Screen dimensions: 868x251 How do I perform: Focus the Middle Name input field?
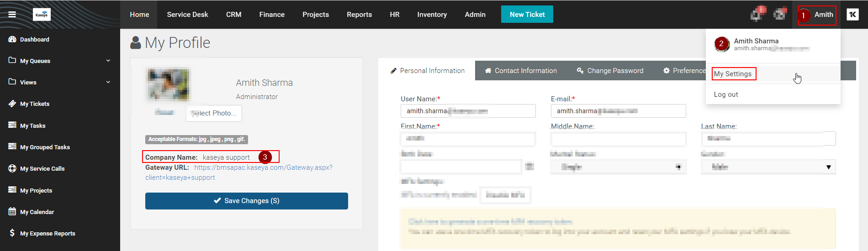(x=619, y=138)
